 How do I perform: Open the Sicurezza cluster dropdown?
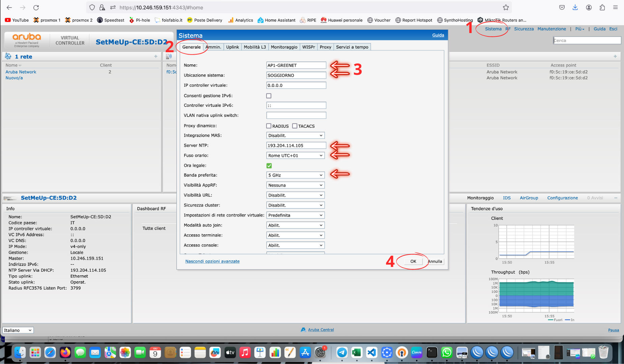(x=295, y=205)
